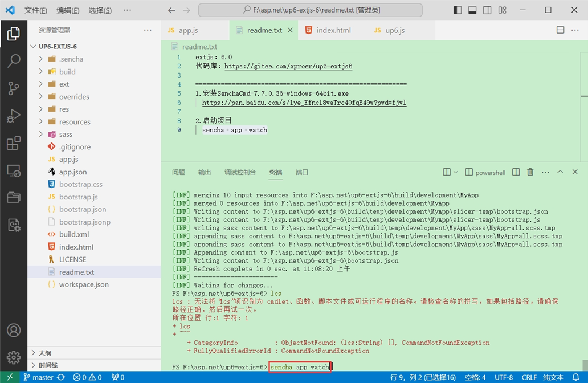Screen dimensions: 588x383
Task: Open the gitee.com repository link
Action: [x=288, y=66]
